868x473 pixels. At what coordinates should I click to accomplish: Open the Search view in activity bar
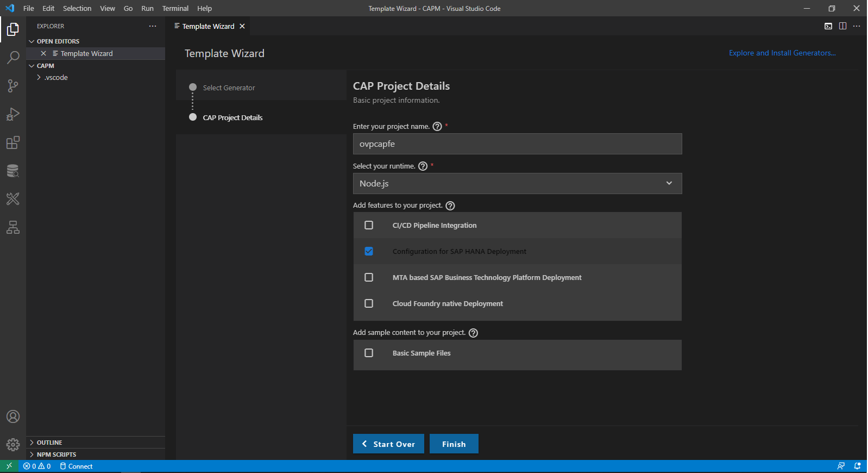(13, 58)
